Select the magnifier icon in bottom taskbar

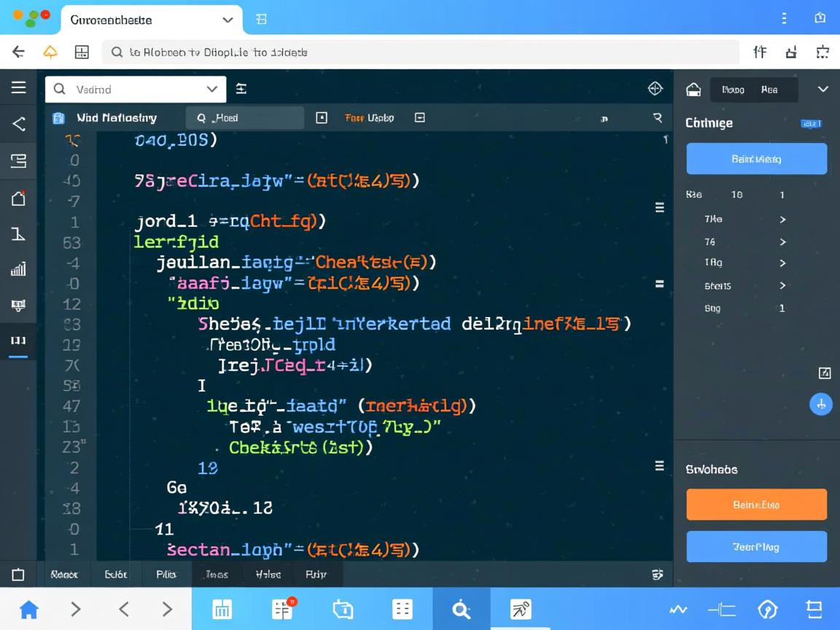pos(461,609)
